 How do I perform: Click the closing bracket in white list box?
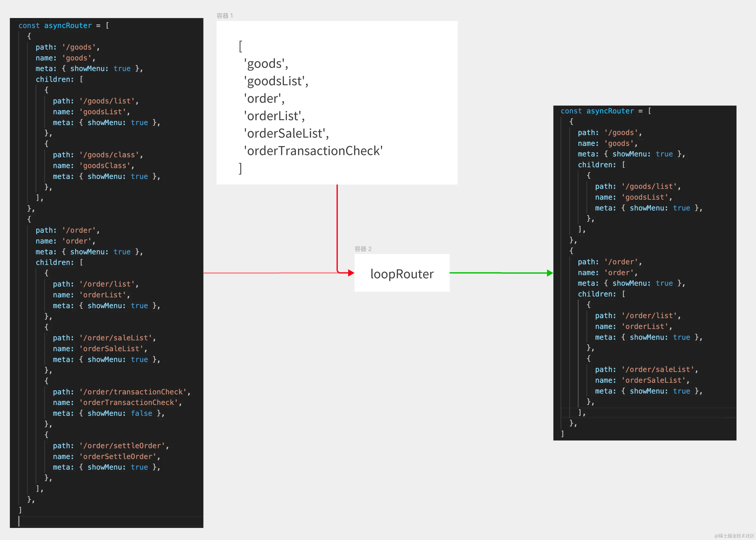pyautogui.click(x=240, y=168)
